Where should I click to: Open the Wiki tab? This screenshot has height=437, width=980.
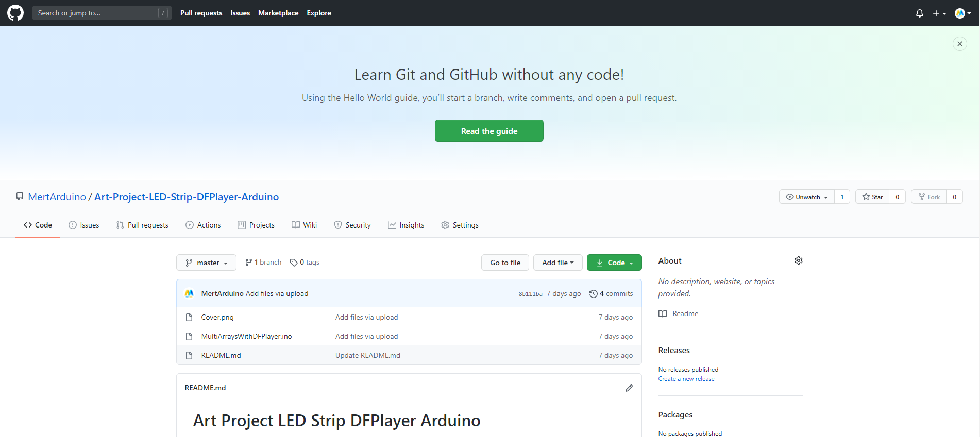pyautogui.click(x=304, y=225)
